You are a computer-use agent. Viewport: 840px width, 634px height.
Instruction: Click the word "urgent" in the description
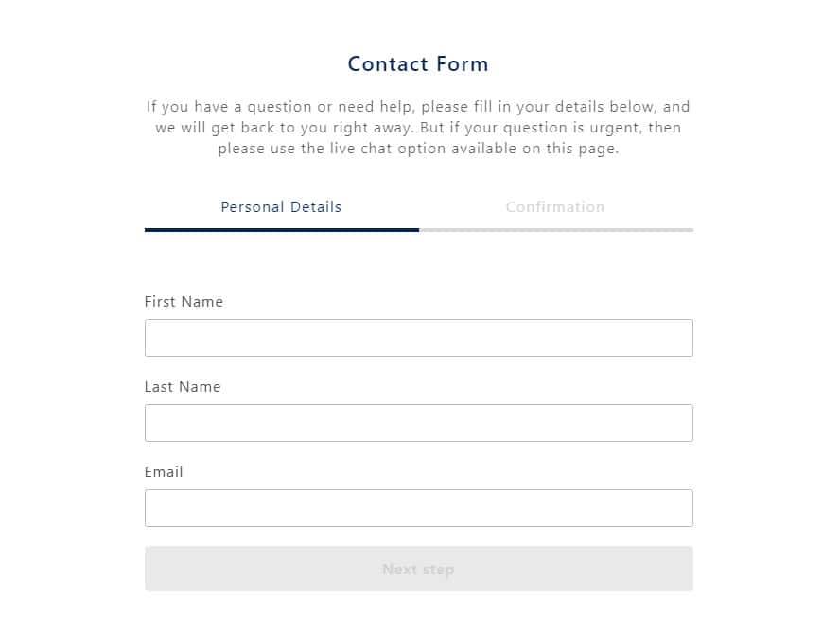tap(612, 128)
